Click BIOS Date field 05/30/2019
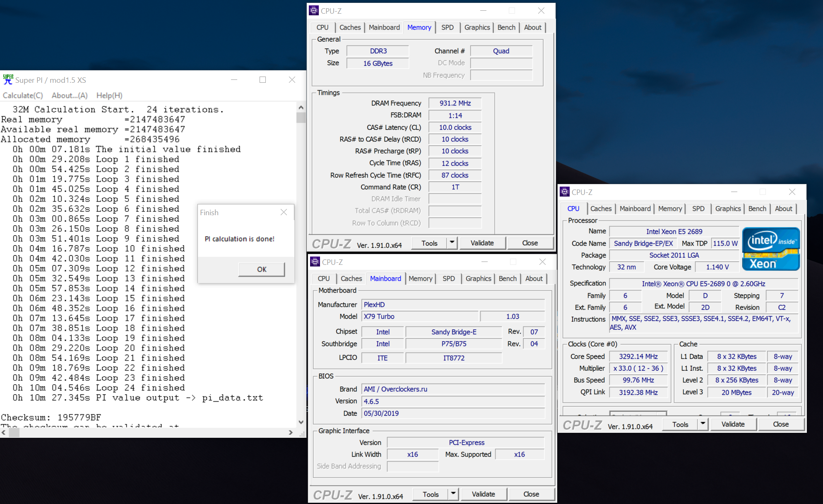Screen dimensions: 823x504 453,413
